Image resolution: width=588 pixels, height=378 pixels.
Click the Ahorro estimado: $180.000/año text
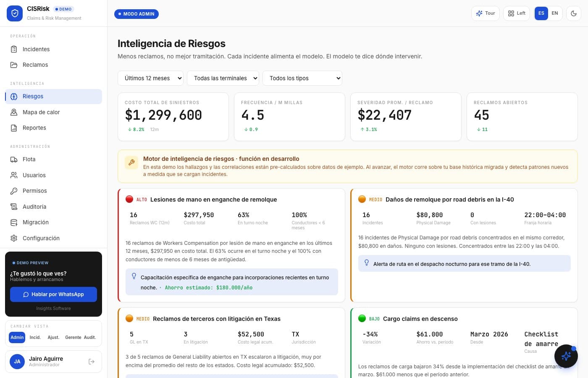tap(209, 288)
